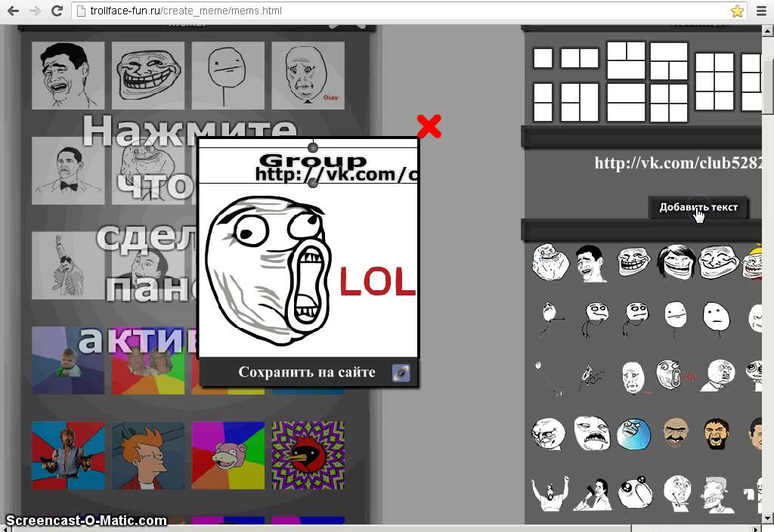Click the vertical scrollbar up arrow

tap(768, 31)
